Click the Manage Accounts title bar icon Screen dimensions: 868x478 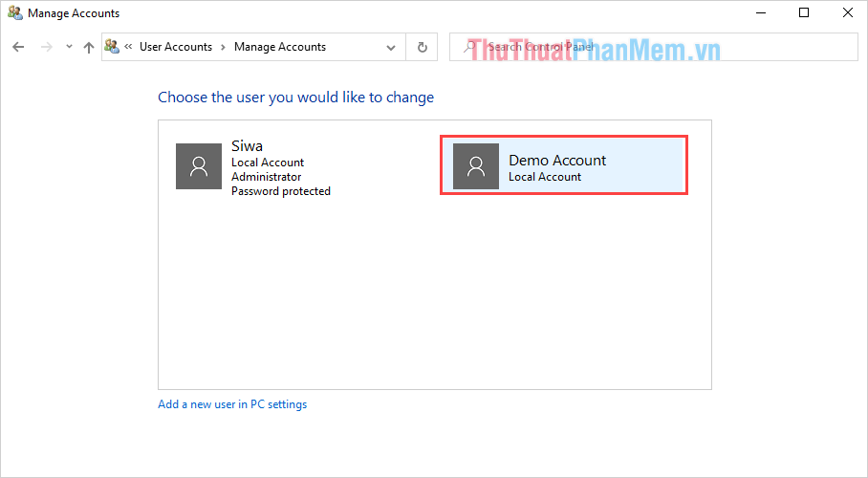pos(15,12)
